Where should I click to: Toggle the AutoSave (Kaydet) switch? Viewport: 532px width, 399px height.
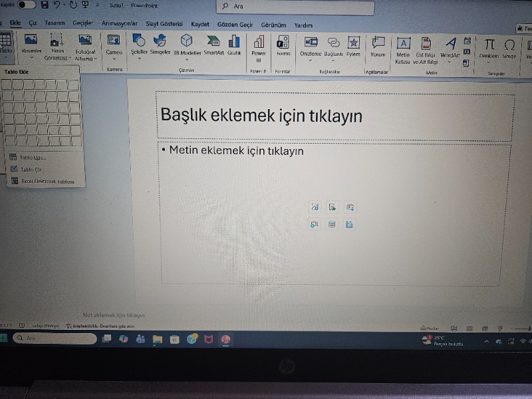[x=27, y=5]
